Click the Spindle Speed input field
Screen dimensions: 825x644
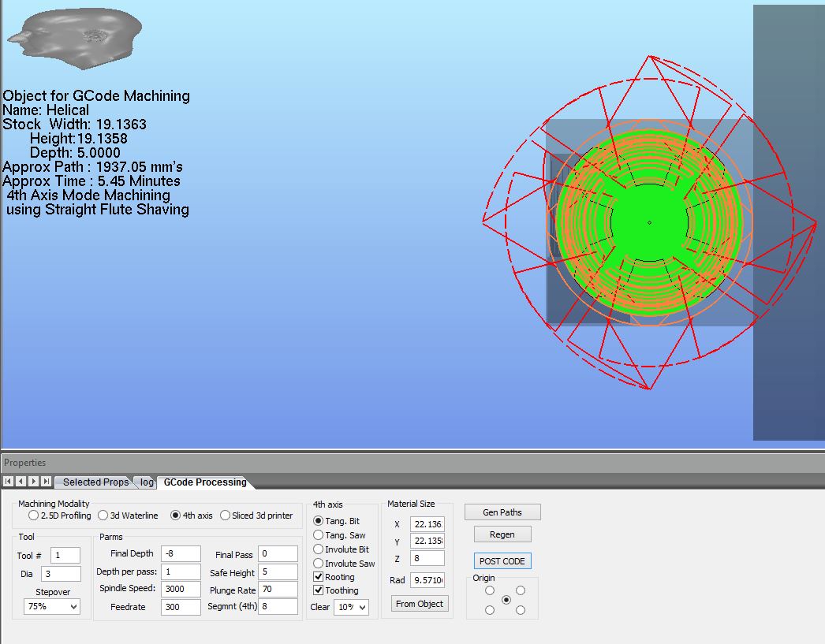[181, 589]
